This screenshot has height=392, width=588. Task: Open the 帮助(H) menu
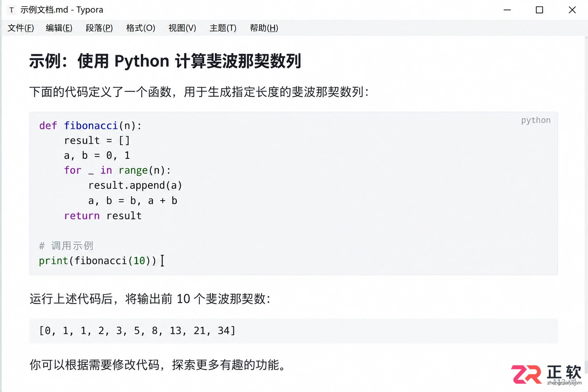tap(264, 28)
